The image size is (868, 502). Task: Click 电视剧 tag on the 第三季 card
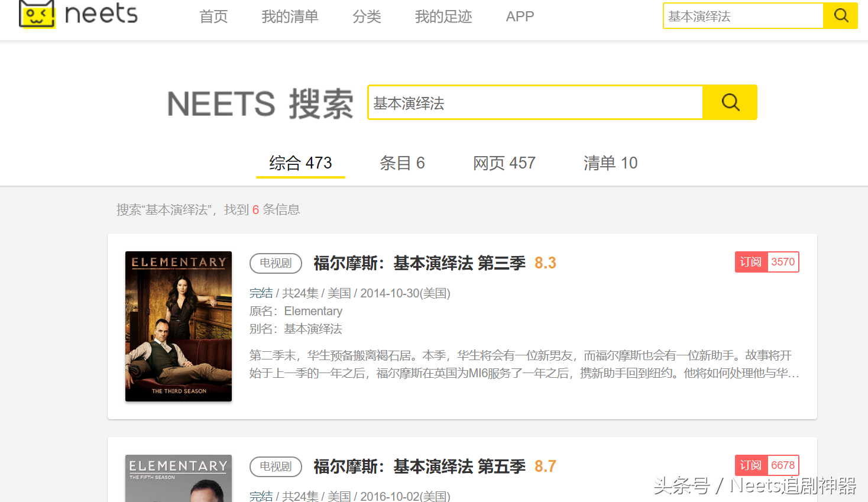click(276, 263)
